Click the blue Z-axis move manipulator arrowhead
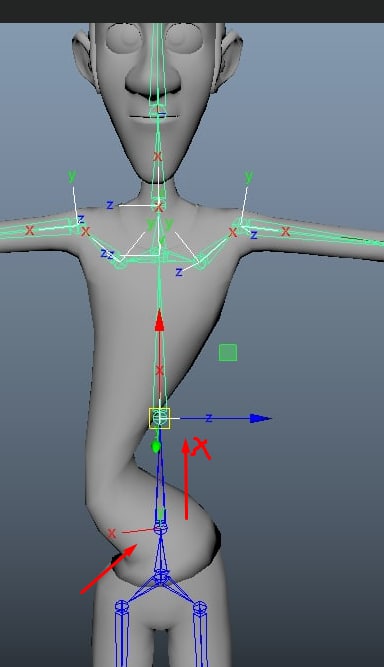This screenshot has height=667, width=384. coord(260,419)
